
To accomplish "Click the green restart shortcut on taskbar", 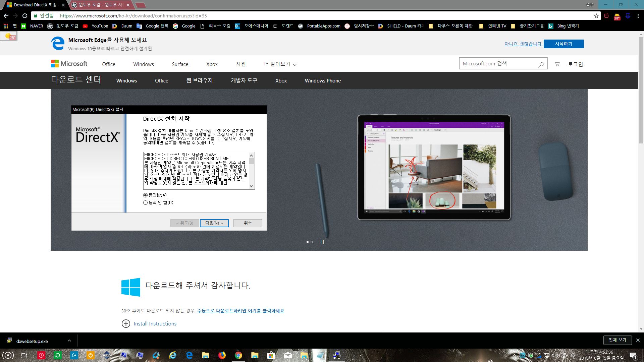I will (x=57, y=355).
